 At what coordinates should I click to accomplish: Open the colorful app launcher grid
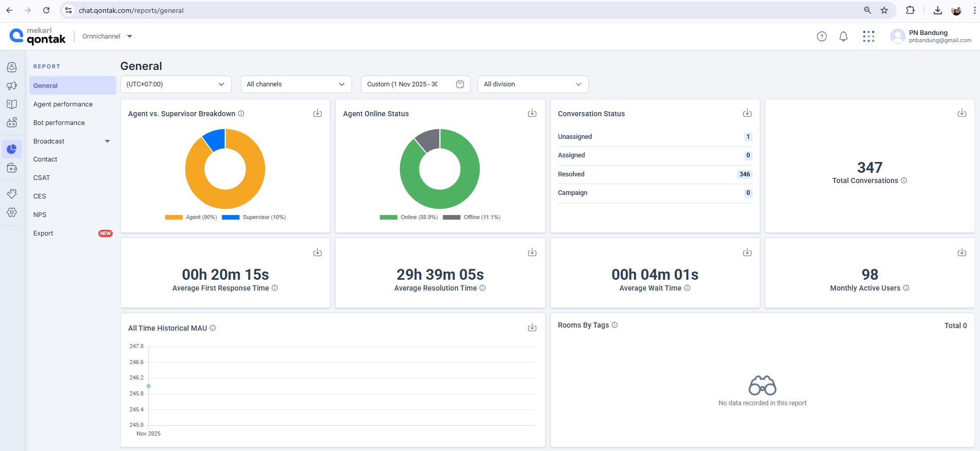pos(868,37)
